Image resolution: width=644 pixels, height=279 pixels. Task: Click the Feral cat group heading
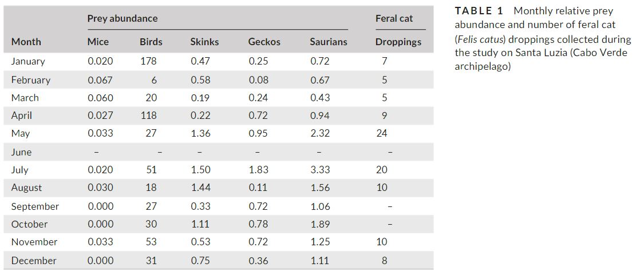394,18
